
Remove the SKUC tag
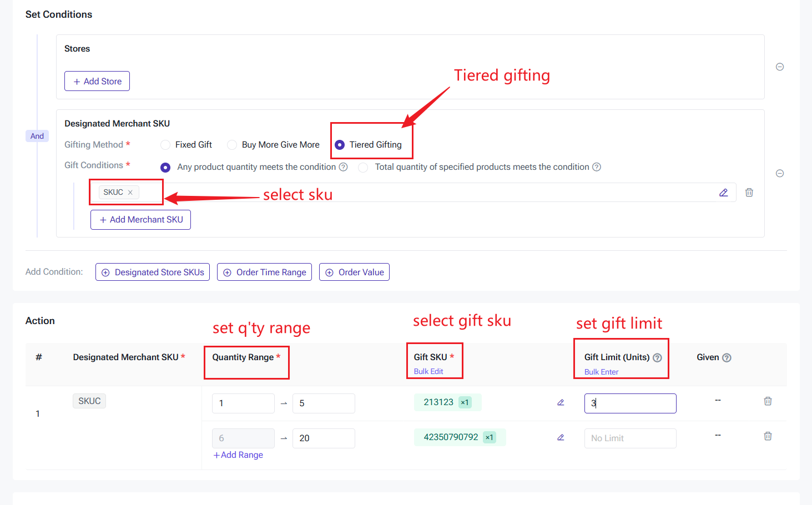coord(130,193)
